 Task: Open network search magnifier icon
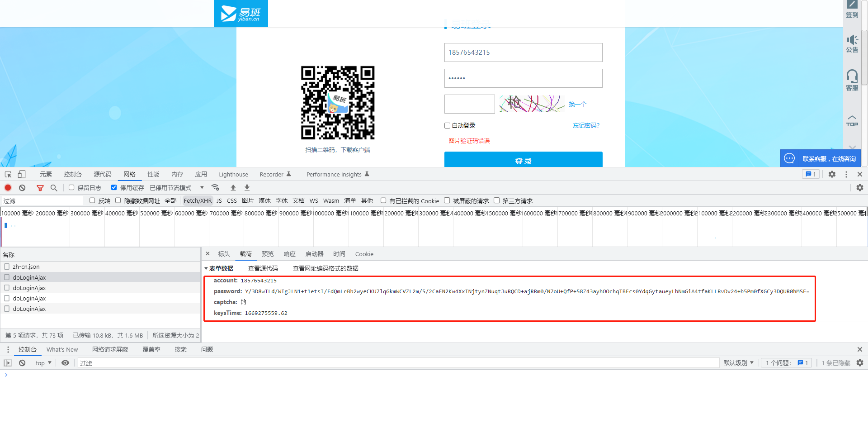click(x=54, y=187)
